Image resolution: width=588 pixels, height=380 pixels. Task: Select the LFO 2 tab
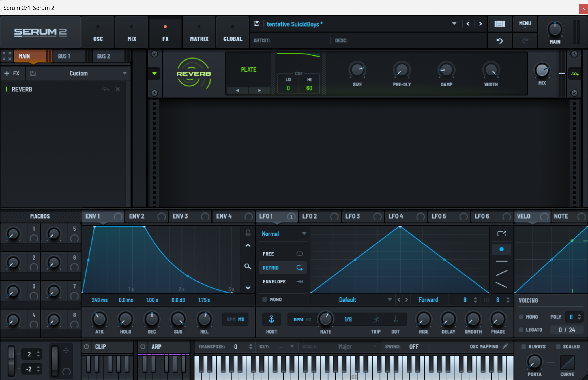pos(310,216)
